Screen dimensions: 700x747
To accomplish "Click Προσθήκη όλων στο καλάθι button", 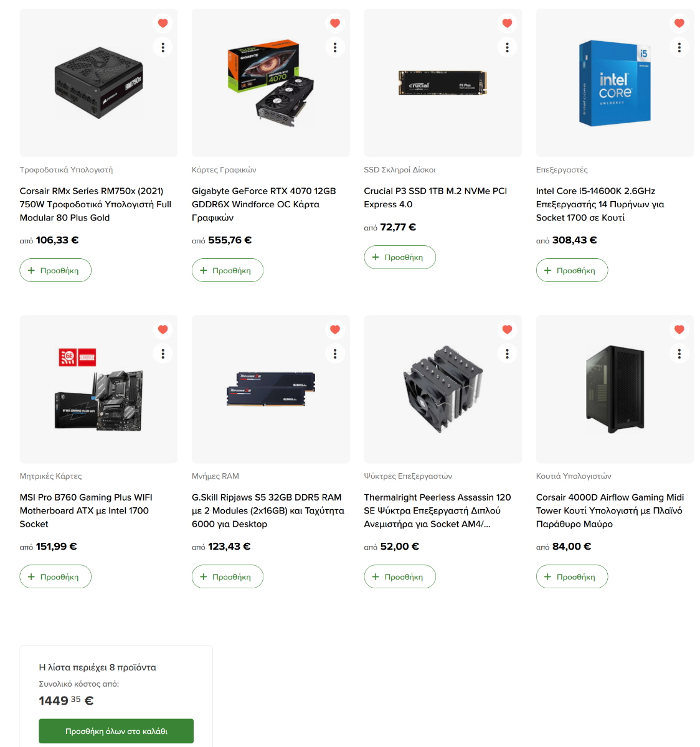I will (116, 731).
